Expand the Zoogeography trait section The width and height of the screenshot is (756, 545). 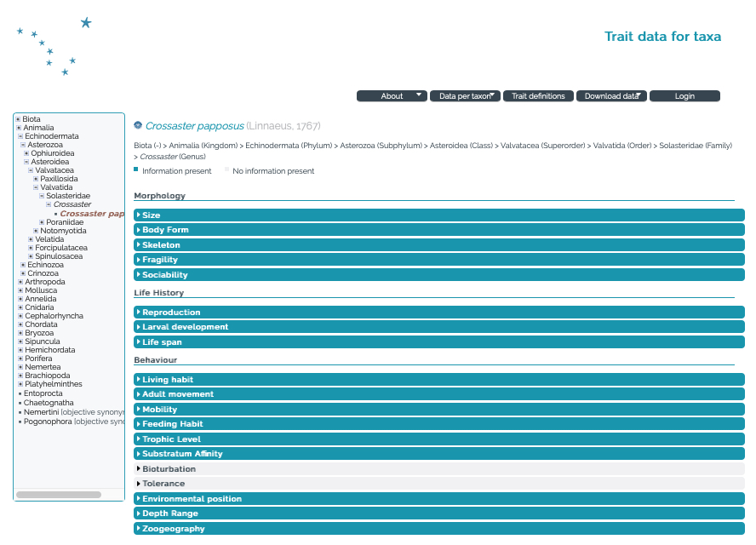pos(438,529)
